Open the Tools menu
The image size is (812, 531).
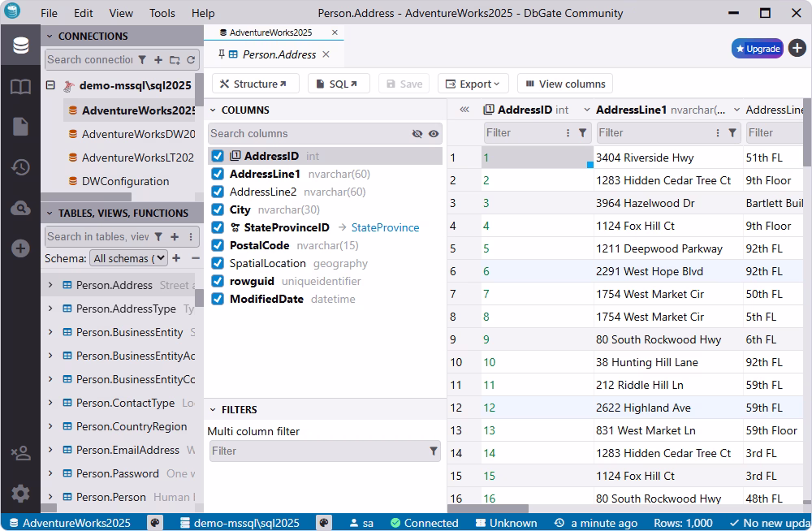tap(162, 13)
